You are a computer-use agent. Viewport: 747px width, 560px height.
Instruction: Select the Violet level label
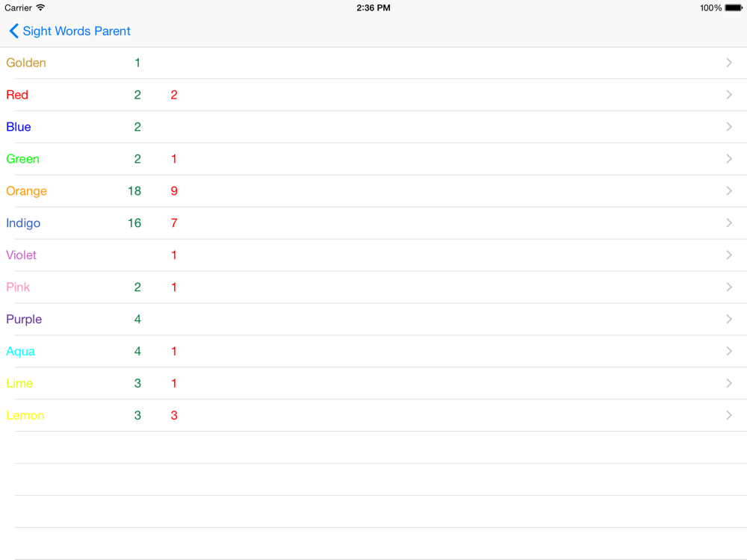click(22, 255)
